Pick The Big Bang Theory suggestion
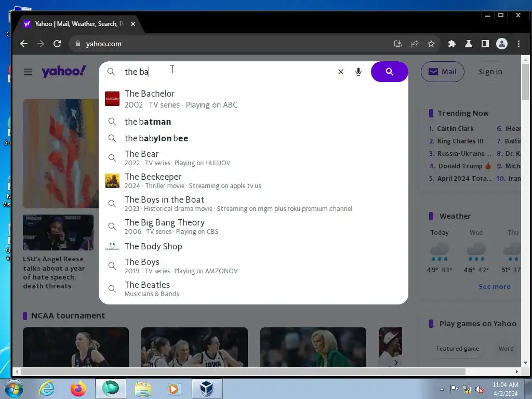This screenshot has width=532, height=399. pos(254,227)
